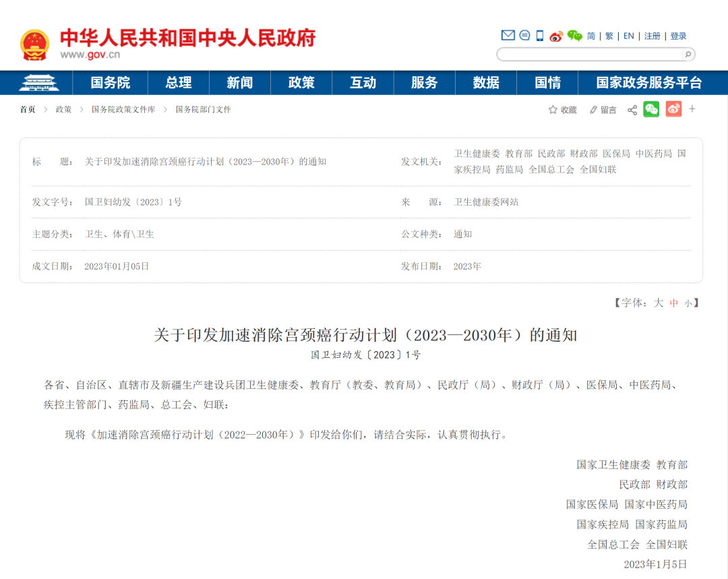Image resolution: width=728 pixels, height=579 pixels.
Task: Open the Weibo icon in top header
Action: [556, 36]
